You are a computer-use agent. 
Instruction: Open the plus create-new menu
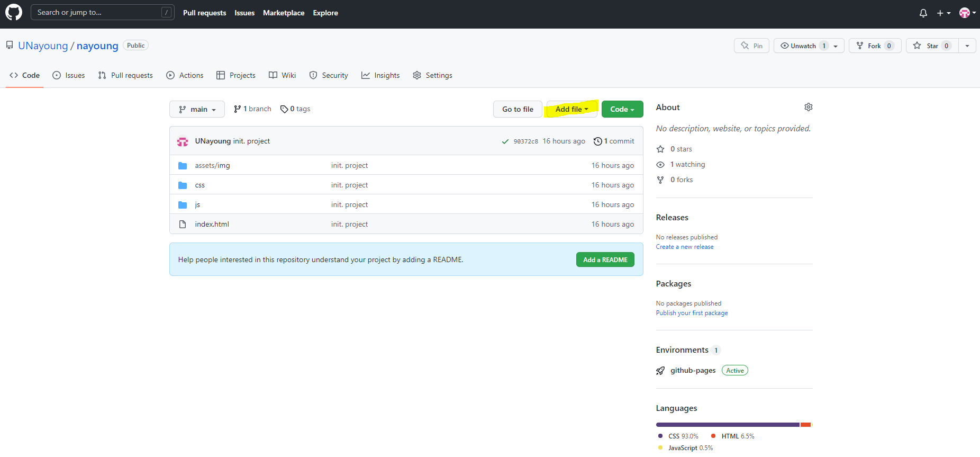(x=943, y=13)
